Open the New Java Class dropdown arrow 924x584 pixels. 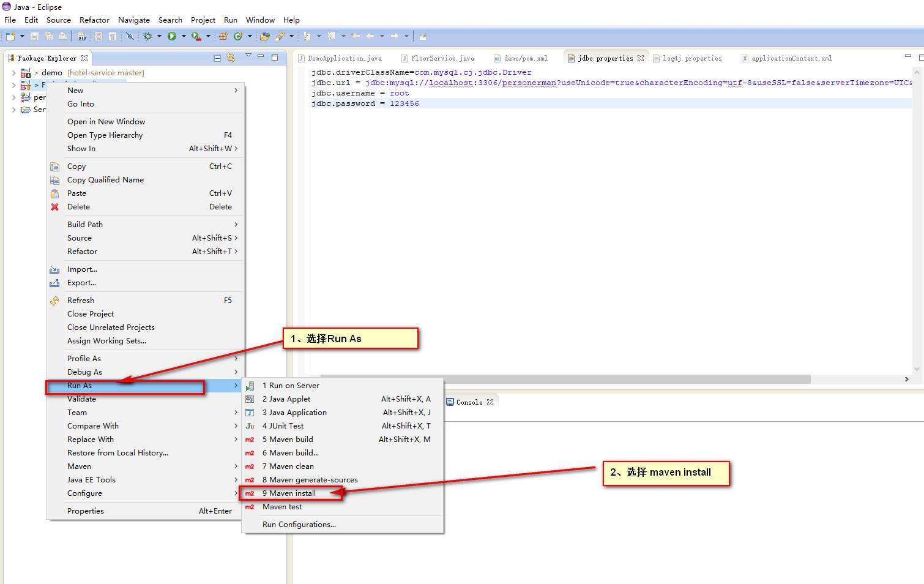coord(250,37)
